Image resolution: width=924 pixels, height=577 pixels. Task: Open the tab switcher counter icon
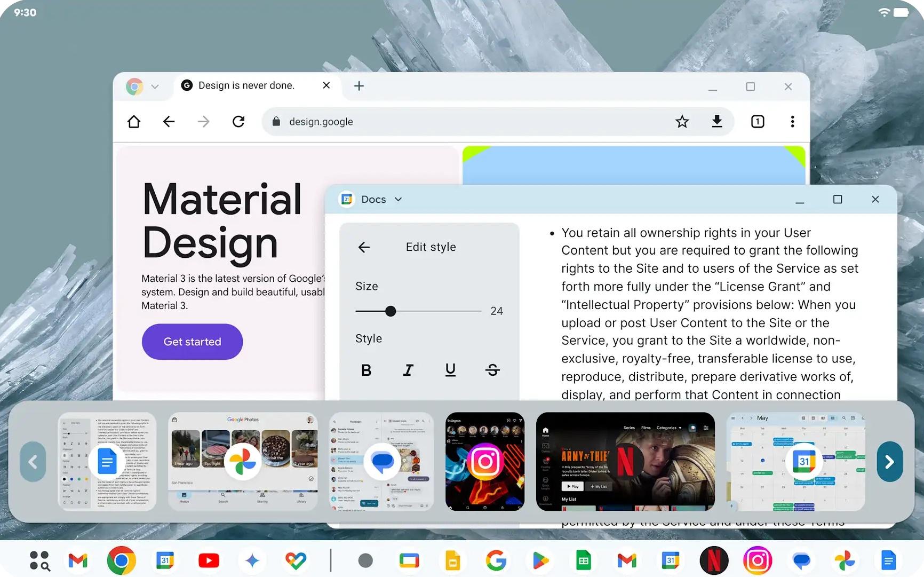[758, 122]
